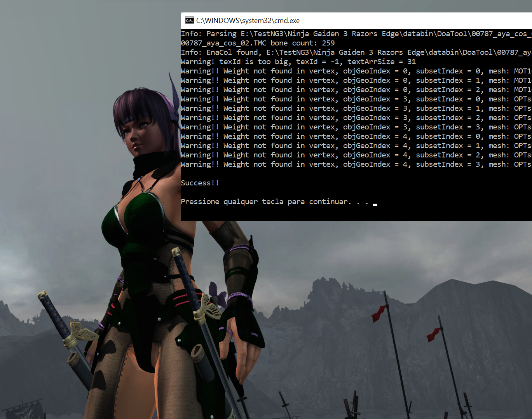Click the 'Info: EnaCol found' console line
The height and width of the screenshot is (419, 532).
pyautogui.click(x=356, y=52)
